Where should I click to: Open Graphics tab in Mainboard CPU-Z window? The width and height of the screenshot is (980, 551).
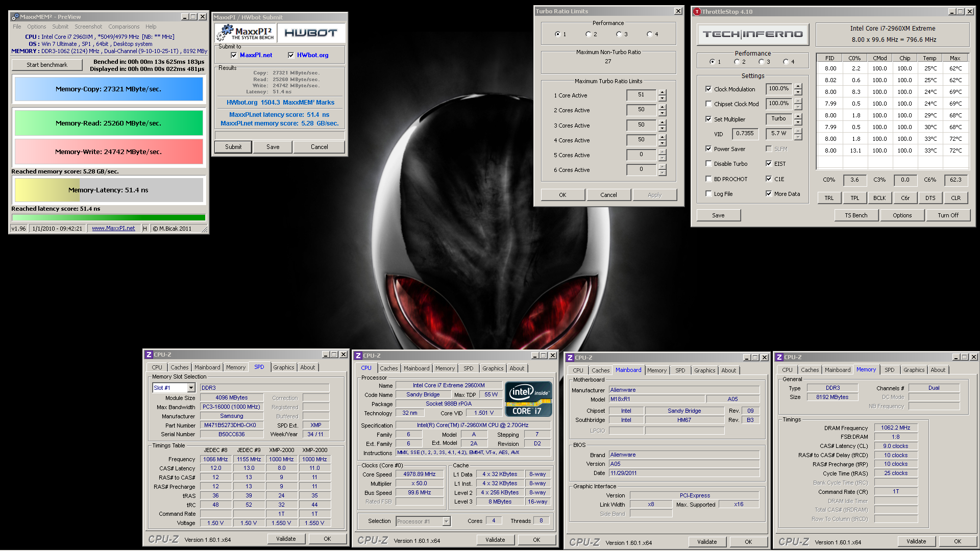(704, 370)
